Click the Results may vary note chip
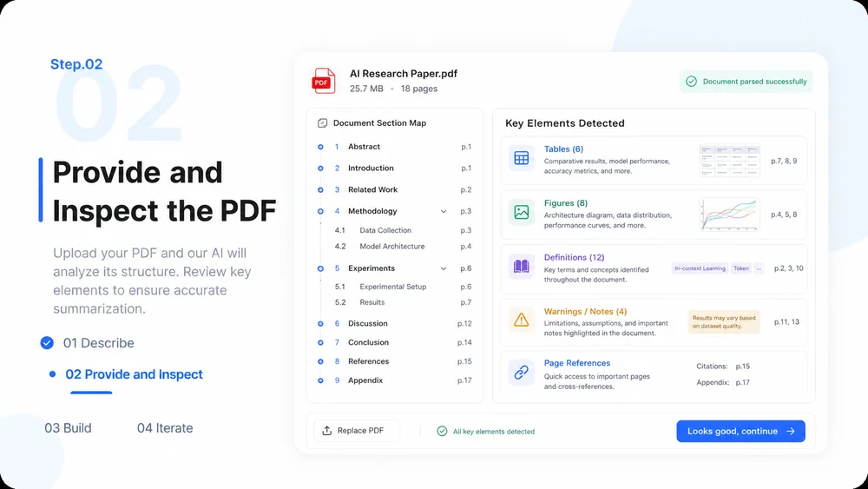The image size is (868, 489). (x=724, y=321)
